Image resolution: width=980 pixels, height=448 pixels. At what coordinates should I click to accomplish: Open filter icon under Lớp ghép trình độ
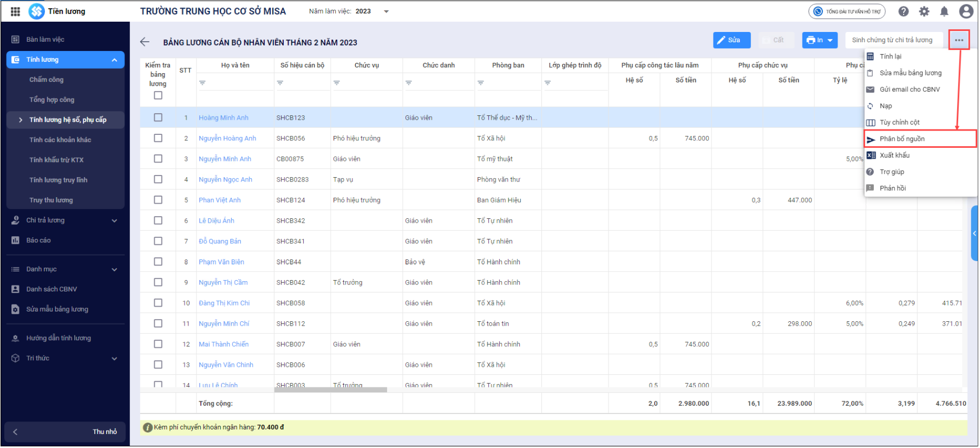547,83
